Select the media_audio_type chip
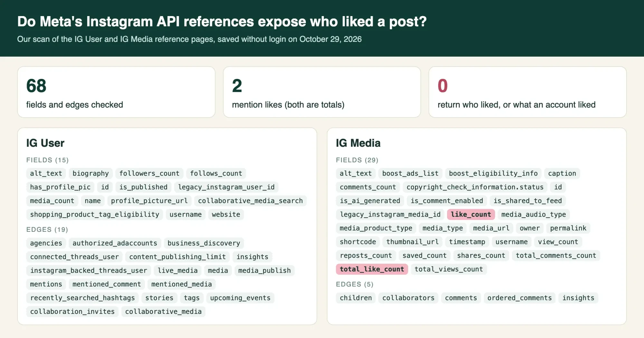Image resolution: width=644 pixels, height=338 pixels. [534, 214]
